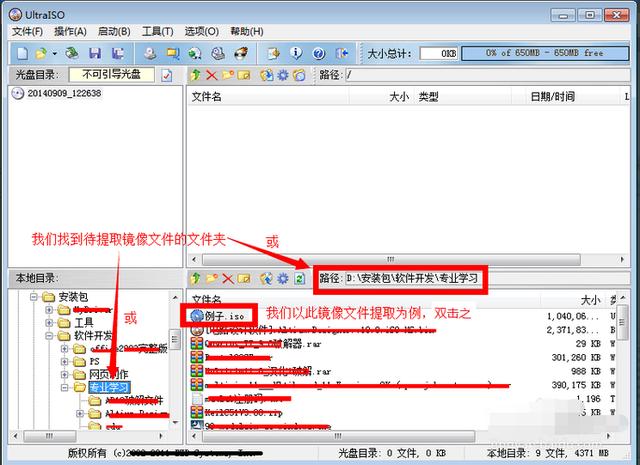The image size is (640, 465).
Task: Sort image list by 日期/时间 column header
Action: point(552,97)
